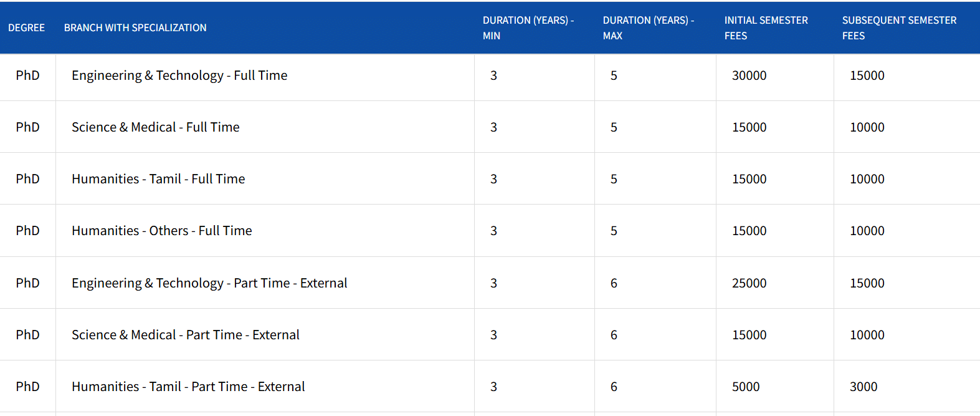Click the 25000 initial fee value
The height and width of the screenshot is (416, 980).
click(749, 283)
